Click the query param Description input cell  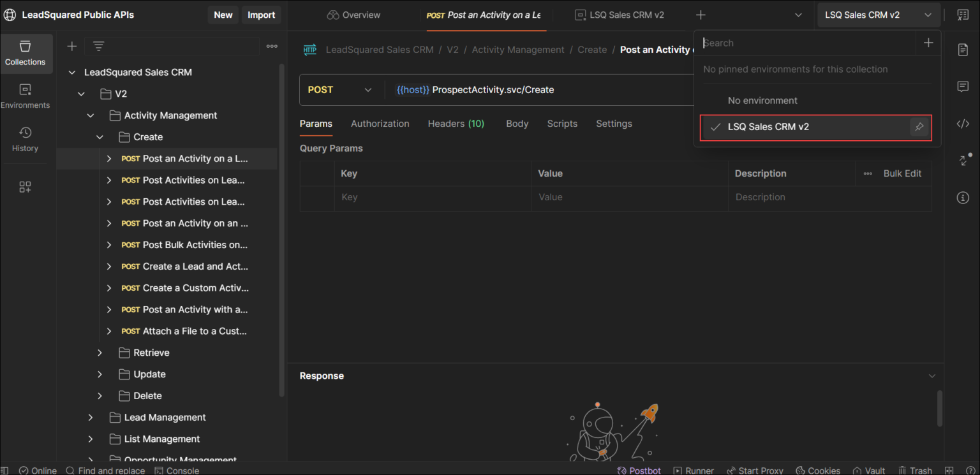coord(829,198)
